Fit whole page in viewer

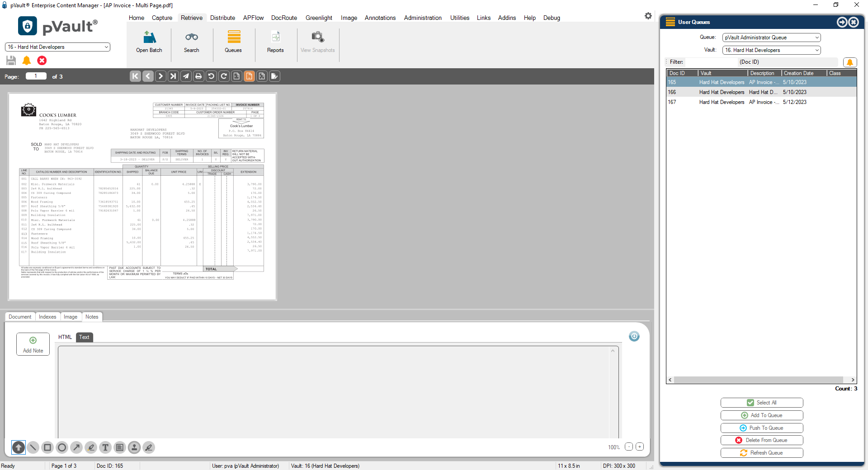point(262,76)
